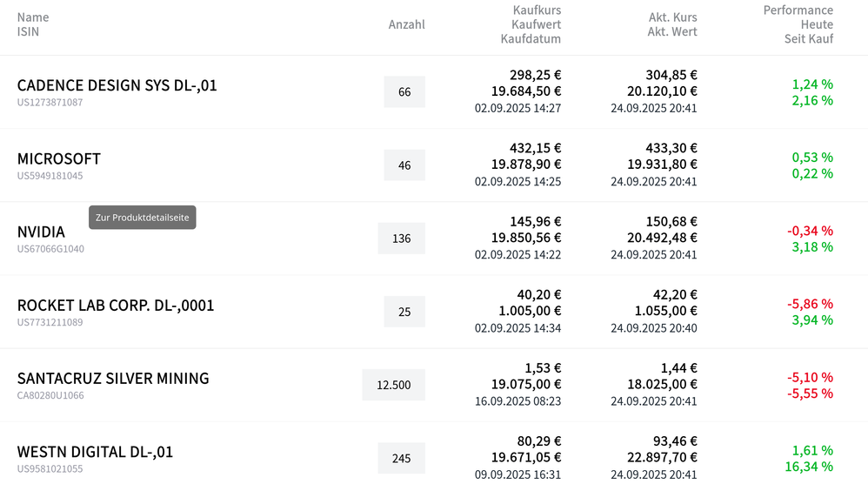Select ISIN CA80280U1066
The width and height of the screenshot is (868, 491).
[50, 395]
